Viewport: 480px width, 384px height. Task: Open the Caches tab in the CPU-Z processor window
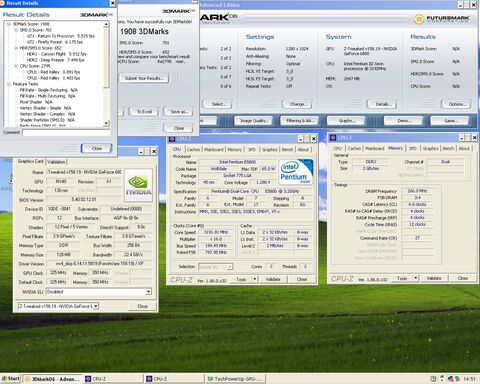click(193, 150)
